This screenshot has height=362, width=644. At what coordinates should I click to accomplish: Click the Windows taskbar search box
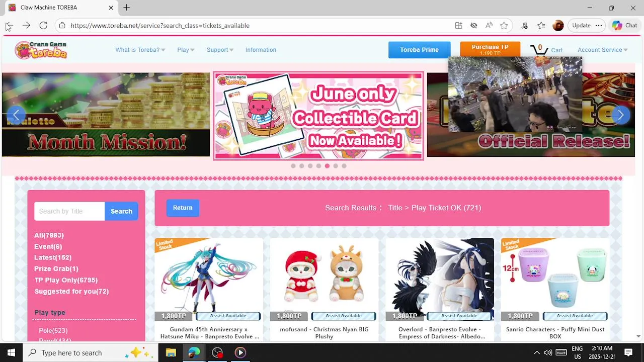coord(91,352)
